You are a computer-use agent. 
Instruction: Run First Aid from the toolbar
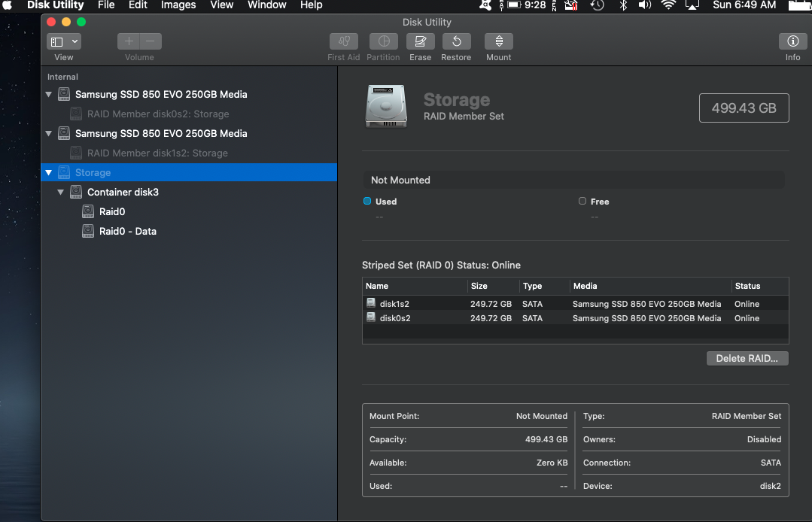click(x=344, y=41)
